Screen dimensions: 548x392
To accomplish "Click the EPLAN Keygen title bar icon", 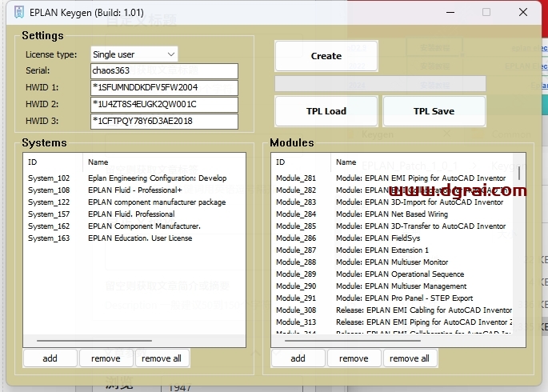I will [19, 13].
